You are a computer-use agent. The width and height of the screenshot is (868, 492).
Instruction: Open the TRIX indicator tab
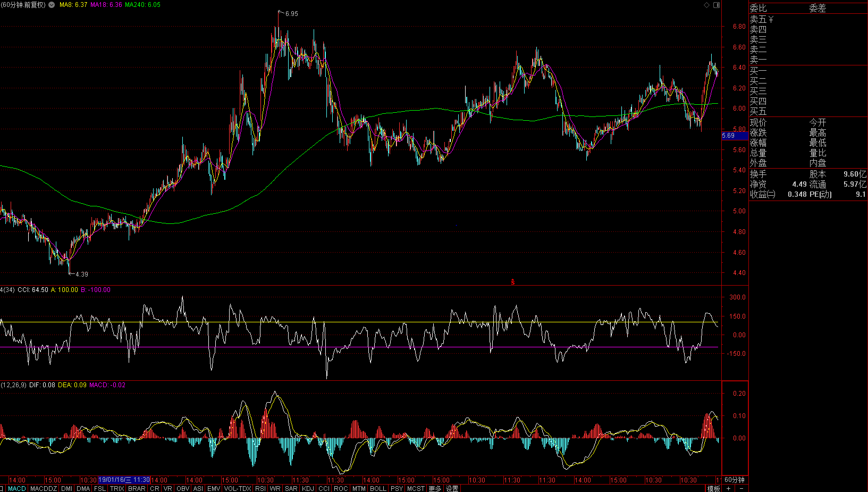[117, 488]
